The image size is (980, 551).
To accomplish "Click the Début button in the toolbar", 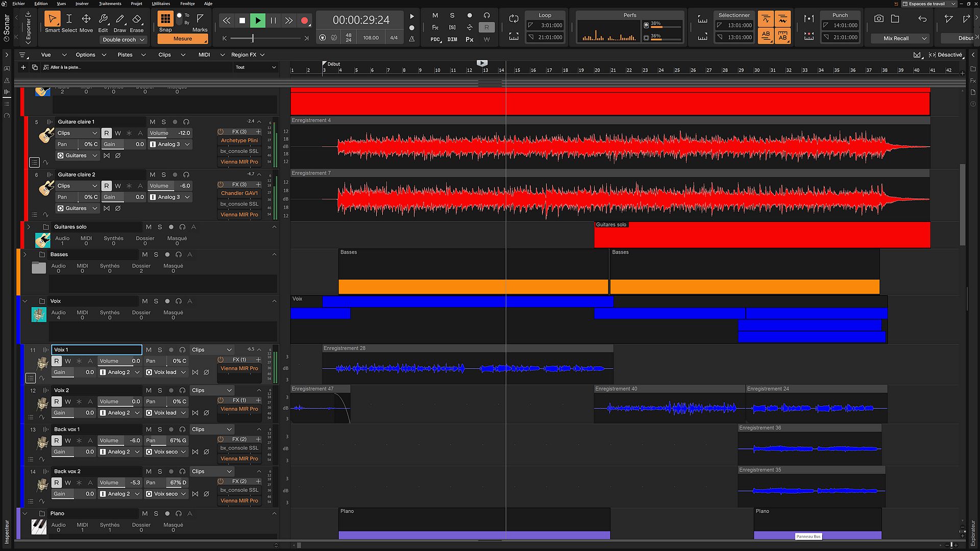I will (x=962, y=38).
